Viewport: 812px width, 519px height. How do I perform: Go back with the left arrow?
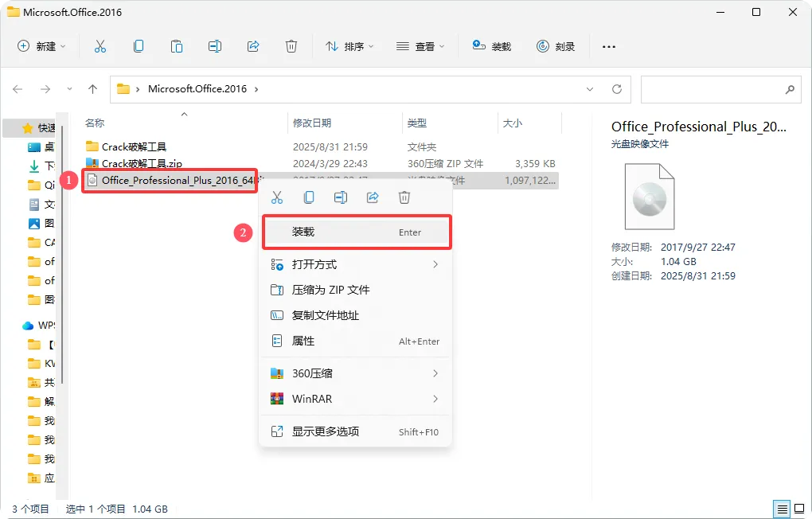18,89
